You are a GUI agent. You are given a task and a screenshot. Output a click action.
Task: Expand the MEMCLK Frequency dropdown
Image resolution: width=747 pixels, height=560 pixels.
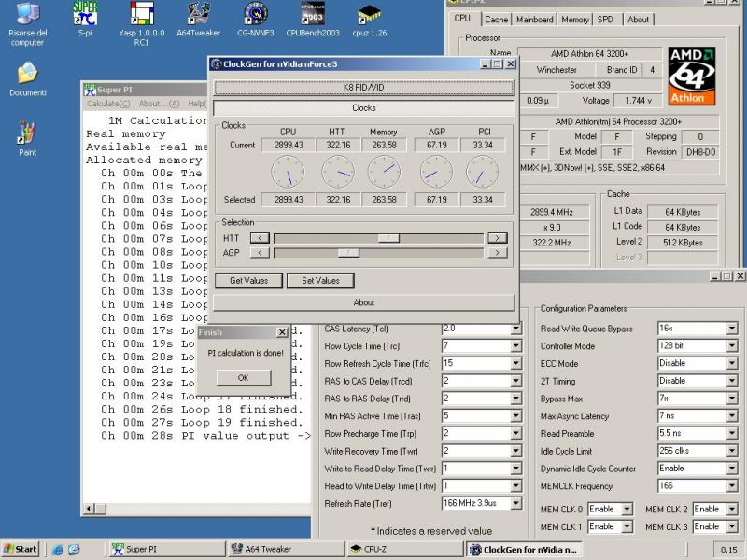(732, 485)
